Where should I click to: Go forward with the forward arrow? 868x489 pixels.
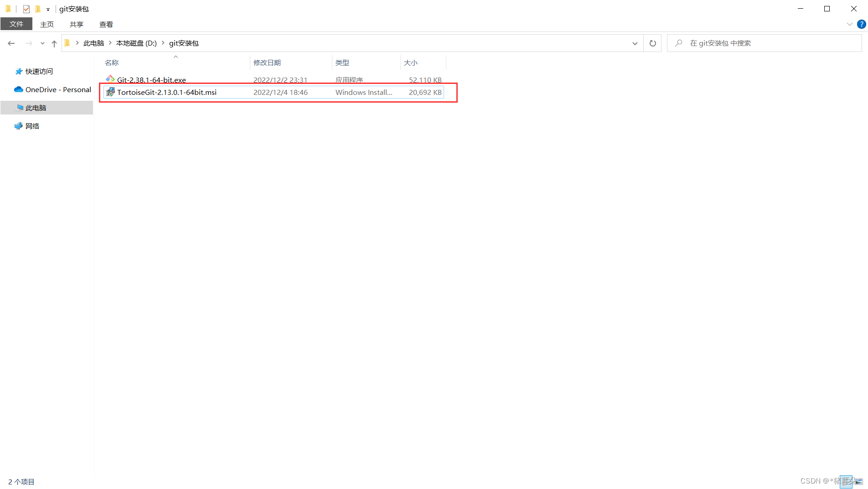29,43
